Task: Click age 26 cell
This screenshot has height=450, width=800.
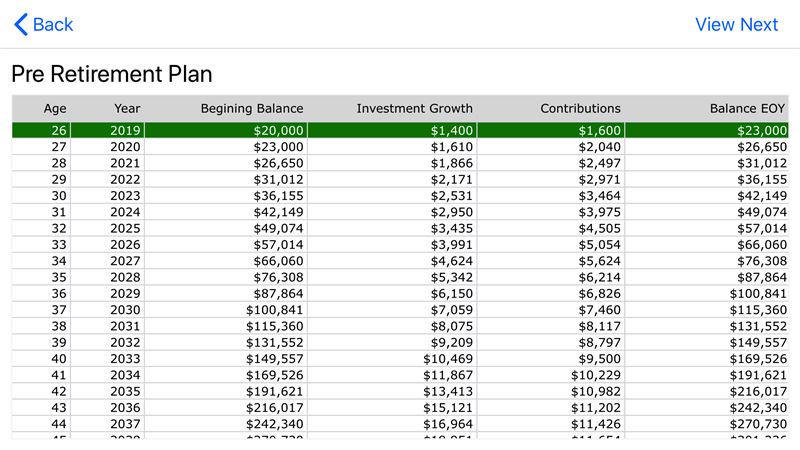Action: (41, 130)
